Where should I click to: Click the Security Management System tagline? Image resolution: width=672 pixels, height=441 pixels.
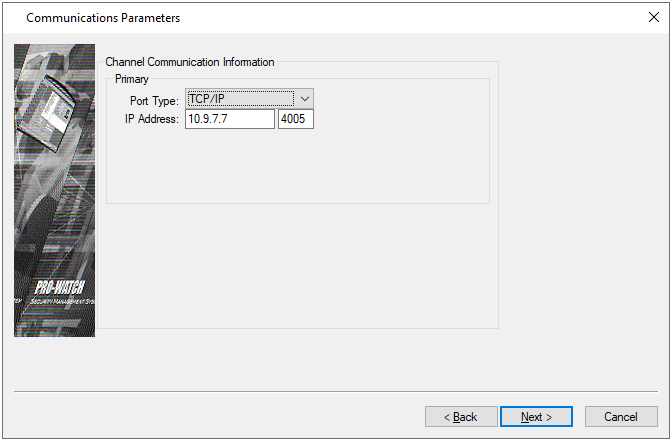[60, 301]
